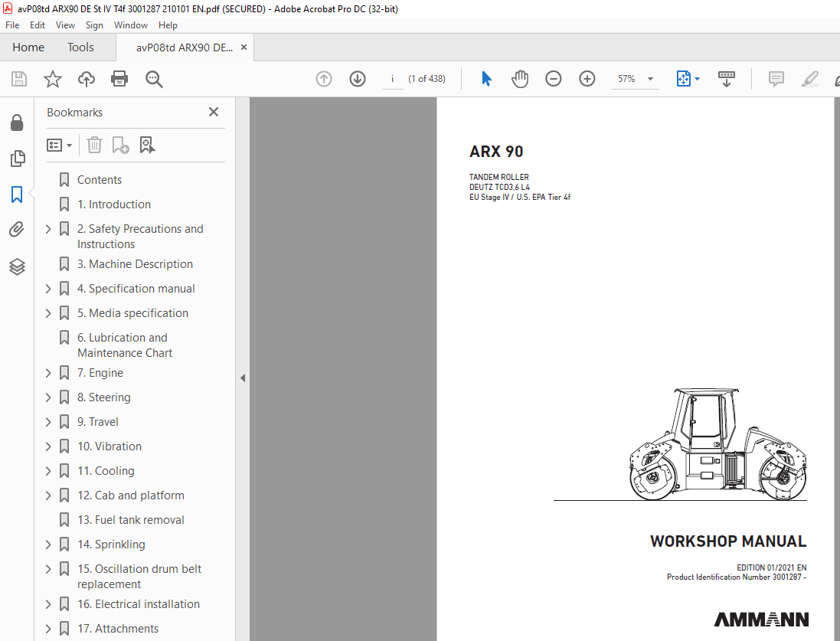Viewport: 840px width, 641px height.
Task: Go to next page arrow icon
Action: click(x=358, y=79)
